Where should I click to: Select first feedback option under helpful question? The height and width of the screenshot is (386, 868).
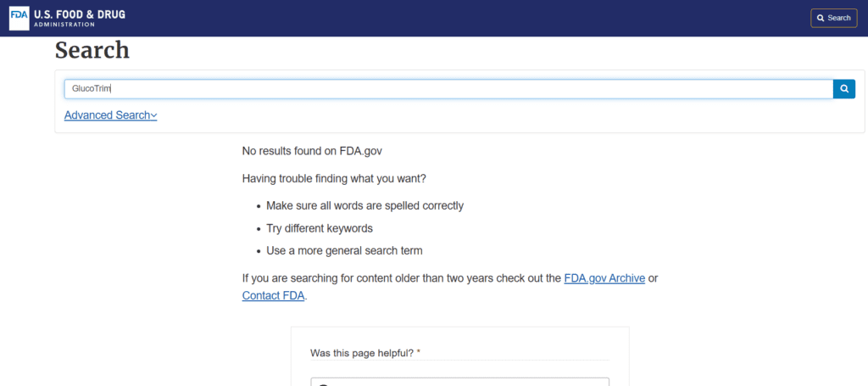click(x=460, y=382)
